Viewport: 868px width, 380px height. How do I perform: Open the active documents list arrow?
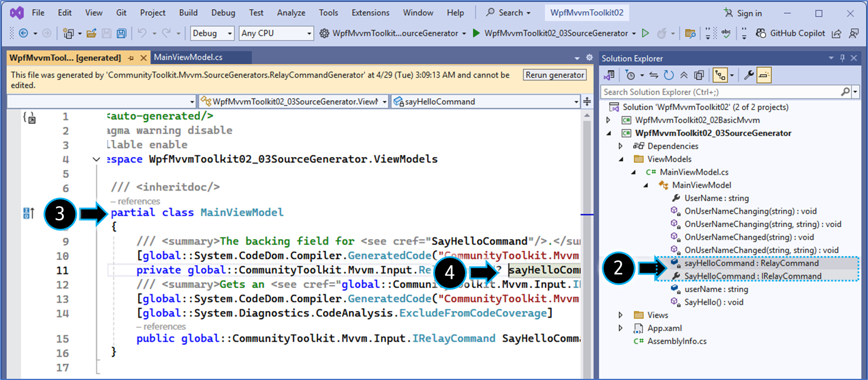coord(577,59)
